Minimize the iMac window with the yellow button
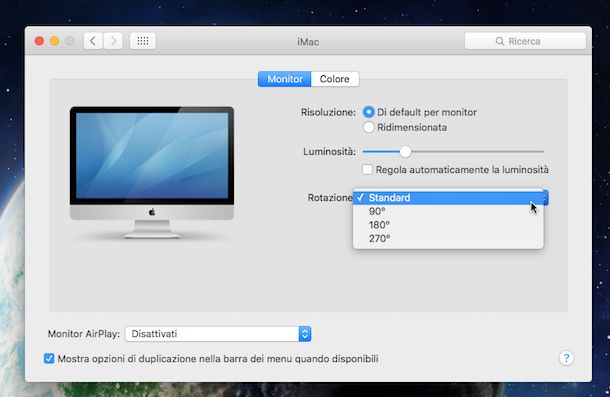The height and width of the screenshot is (397, 610). pos(54,41)
